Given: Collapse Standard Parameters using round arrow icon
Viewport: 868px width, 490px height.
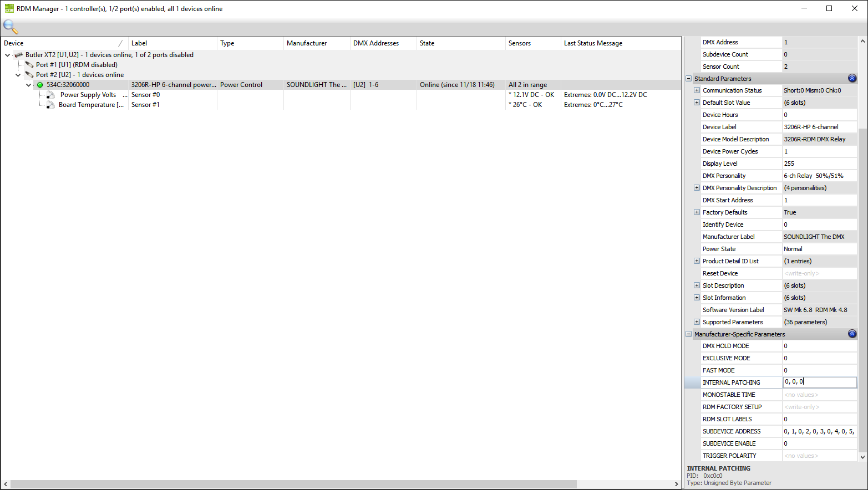Looking at the screenshot, I should 852,79.
